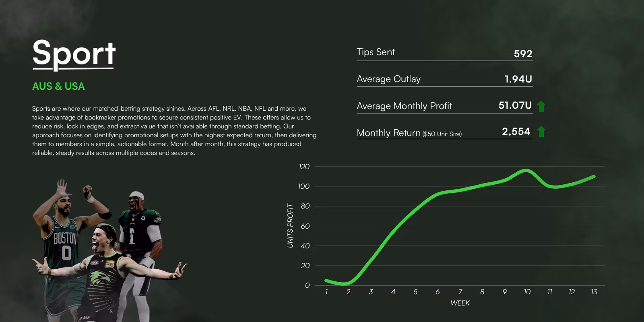Click the Monthly Return label

409,133
